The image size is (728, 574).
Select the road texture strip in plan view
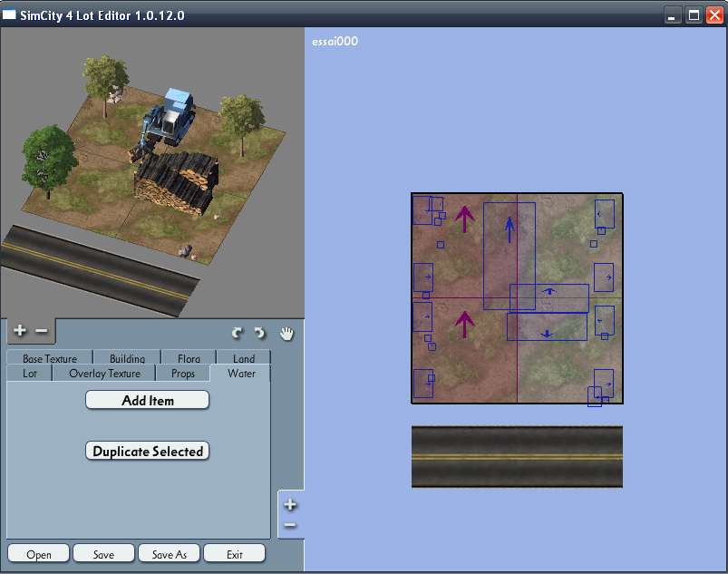[517, 456]
